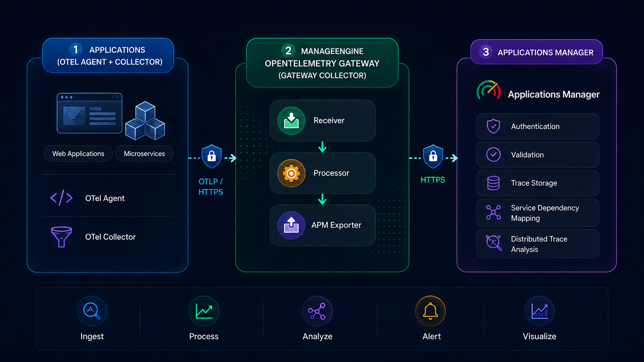Click the "Applications Manager" title beside the gauge
The width and height of the screenshot is (644, 362).
(554, 94)
